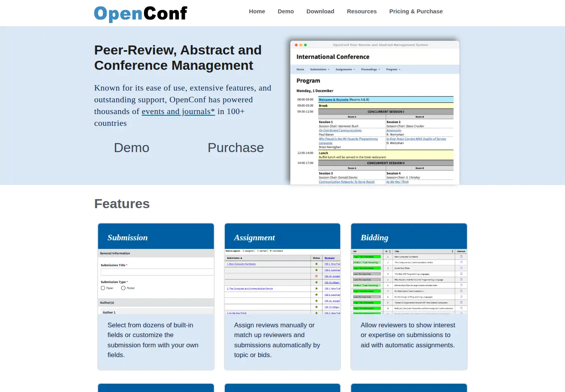Screen dimensions: 565x392
Task: Click the 'Select from dozens of built-in fields' description
Action: coord(153,340)
